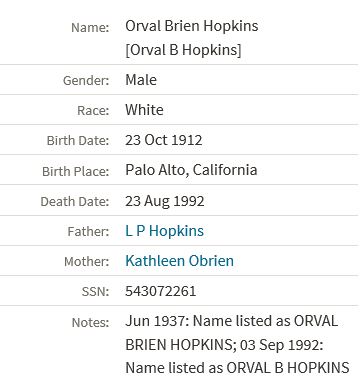Click the death date 23 Aug 1992

click(x=165, y=201)
